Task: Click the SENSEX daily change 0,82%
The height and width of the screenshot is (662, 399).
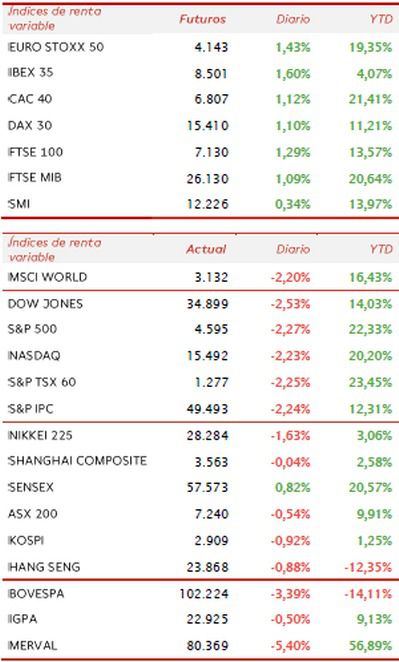Action: click(x=293, y=488)
